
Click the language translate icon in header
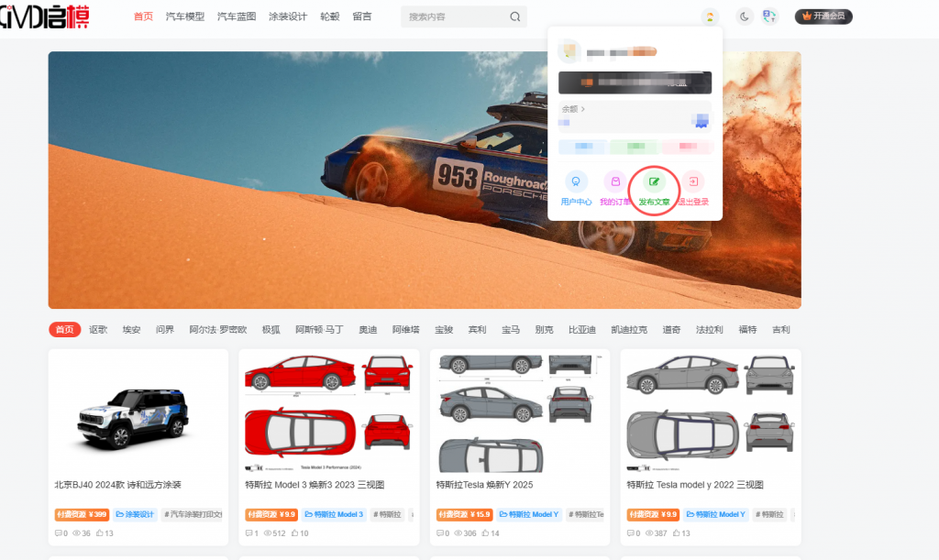click(x=769, y=16)
